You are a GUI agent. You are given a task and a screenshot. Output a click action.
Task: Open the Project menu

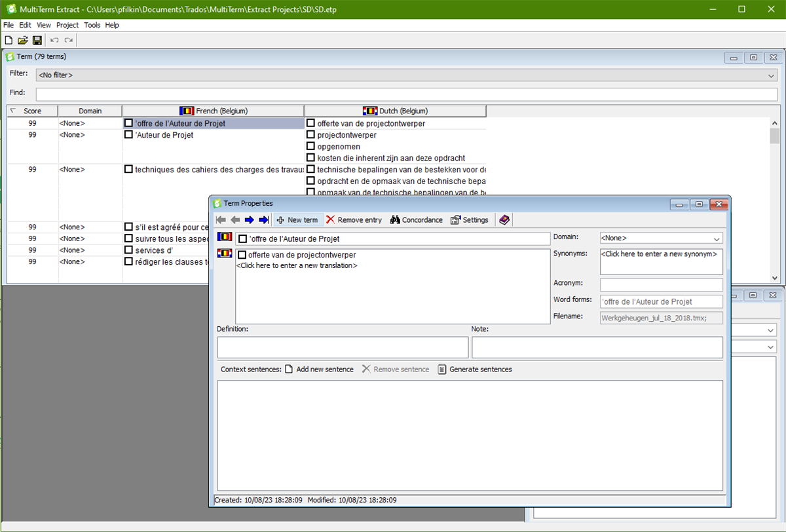point(67,25)
